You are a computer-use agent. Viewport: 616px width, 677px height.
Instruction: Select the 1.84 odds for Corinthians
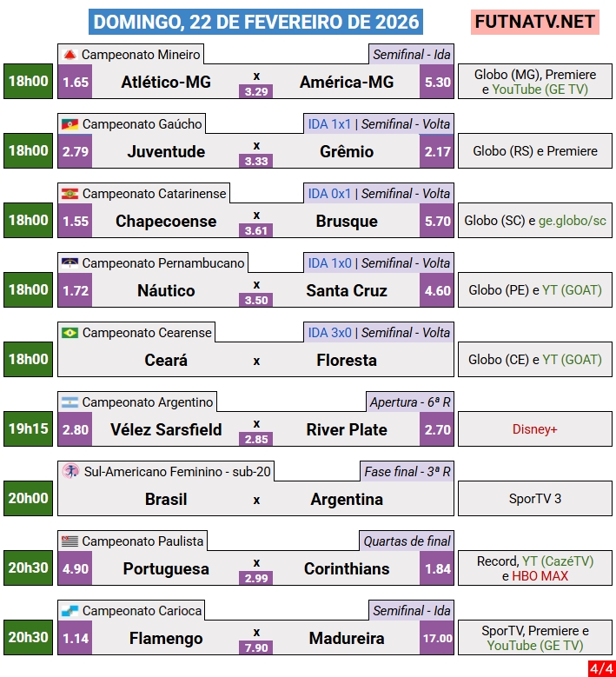(x=437, y=568)
